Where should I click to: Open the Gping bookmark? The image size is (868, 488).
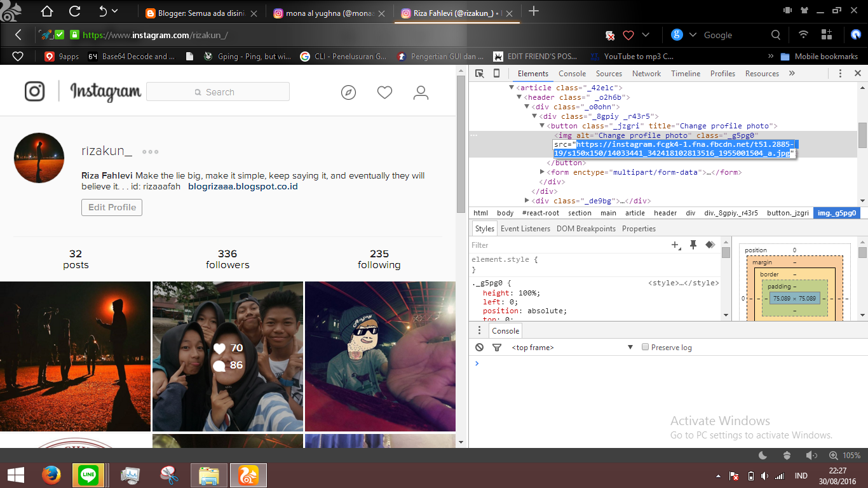247,57
